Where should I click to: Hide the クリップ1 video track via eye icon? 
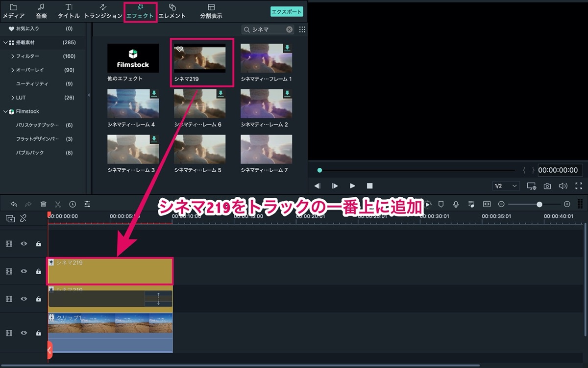click(24, 333)
